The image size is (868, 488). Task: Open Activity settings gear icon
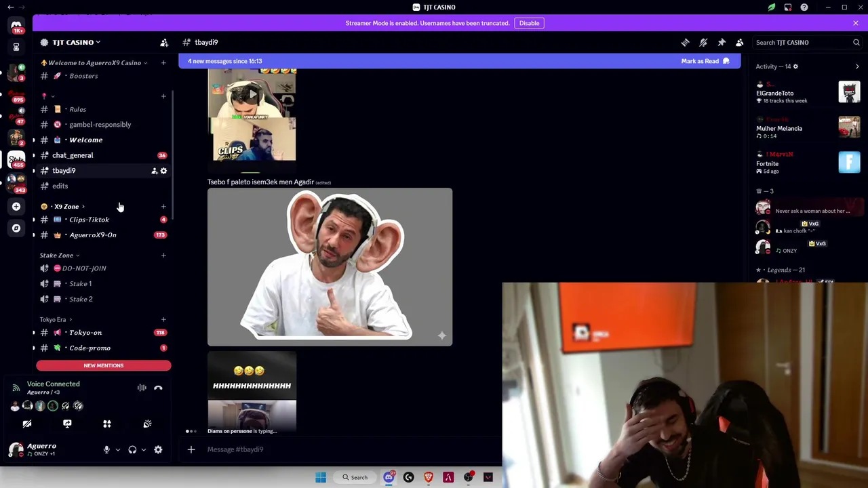795,66
